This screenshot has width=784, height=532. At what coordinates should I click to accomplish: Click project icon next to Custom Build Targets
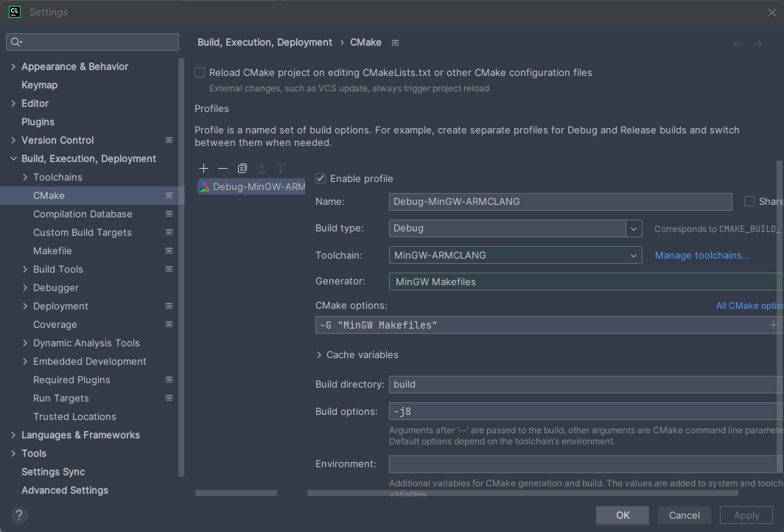point(169,233)
